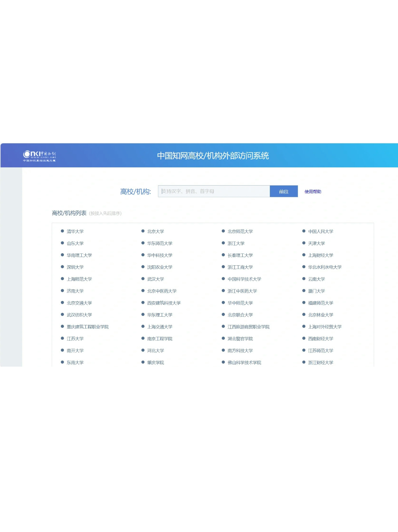Pick 华中科技大学 from the list
Screen dimensions: 398x532
coord(160,255)
